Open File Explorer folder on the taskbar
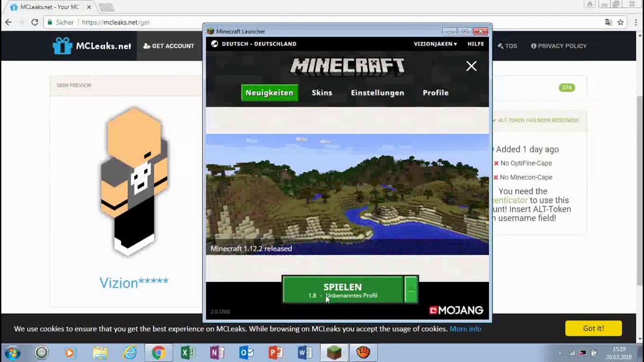This screenshot has width=644, height=362. tap(100, 353)
